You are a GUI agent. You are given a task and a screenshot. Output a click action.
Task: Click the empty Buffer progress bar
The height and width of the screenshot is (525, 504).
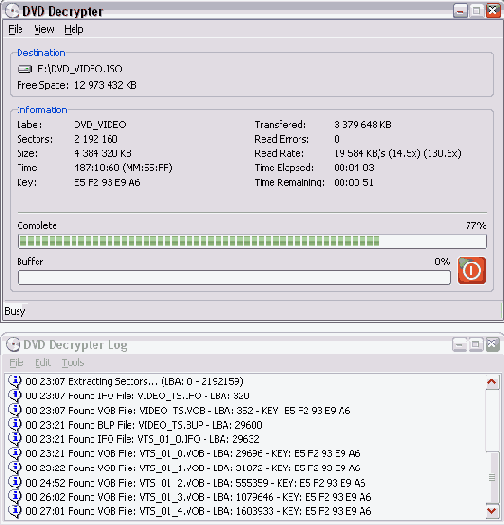234,278
